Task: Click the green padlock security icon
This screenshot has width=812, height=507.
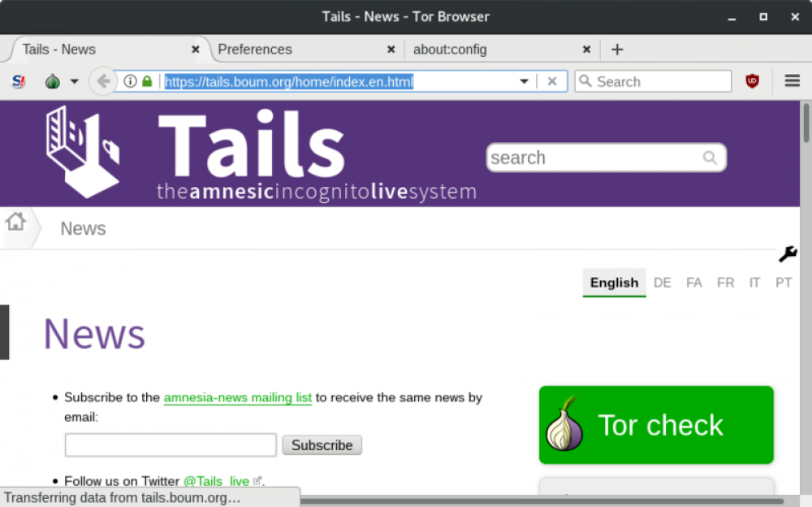Action: (147, 81)
